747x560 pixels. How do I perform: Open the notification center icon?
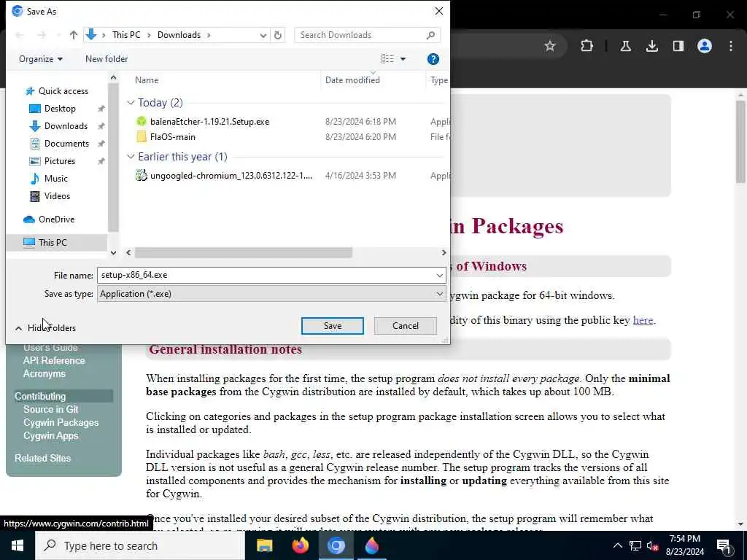click(x=724, y=546)
